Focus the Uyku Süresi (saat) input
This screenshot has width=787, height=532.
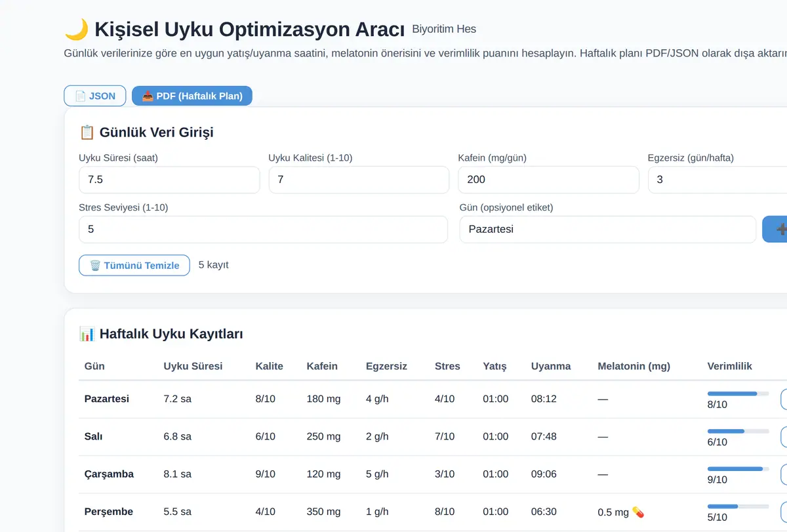tap(169, 180)
